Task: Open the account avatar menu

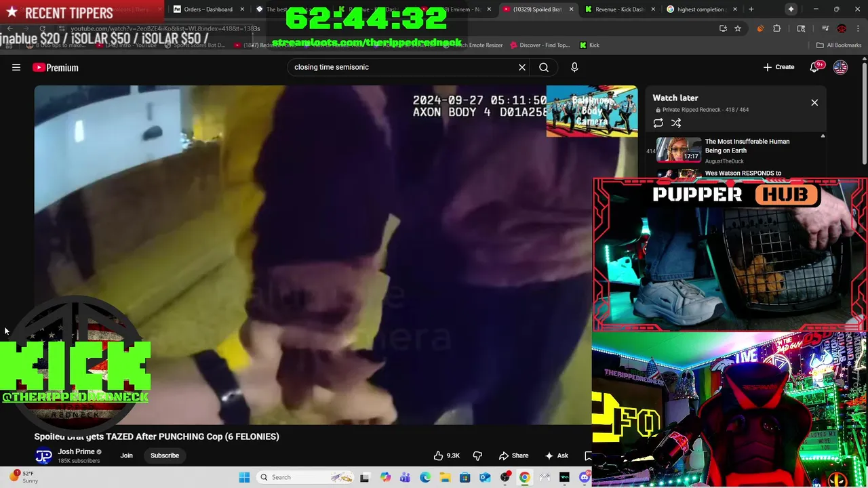Action: (x=840, y=67)
